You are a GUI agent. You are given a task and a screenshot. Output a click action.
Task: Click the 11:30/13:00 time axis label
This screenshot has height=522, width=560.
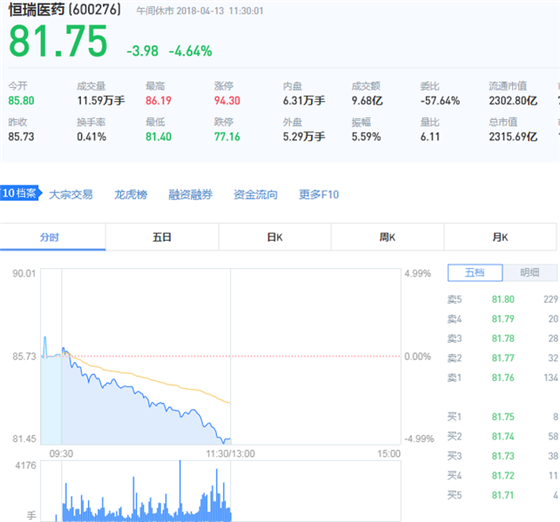[230, 454]
